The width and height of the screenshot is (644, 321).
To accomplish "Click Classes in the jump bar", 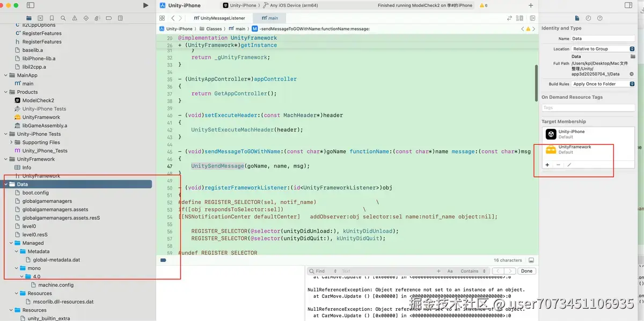I will [x=210, y=29].
